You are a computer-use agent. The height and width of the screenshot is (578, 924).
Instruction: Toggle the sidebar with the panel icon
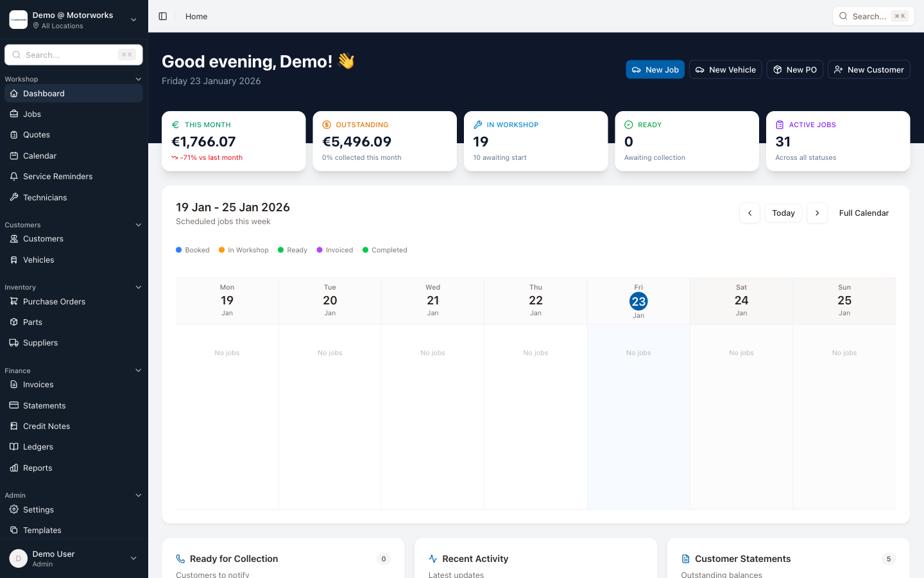(162, 16)
